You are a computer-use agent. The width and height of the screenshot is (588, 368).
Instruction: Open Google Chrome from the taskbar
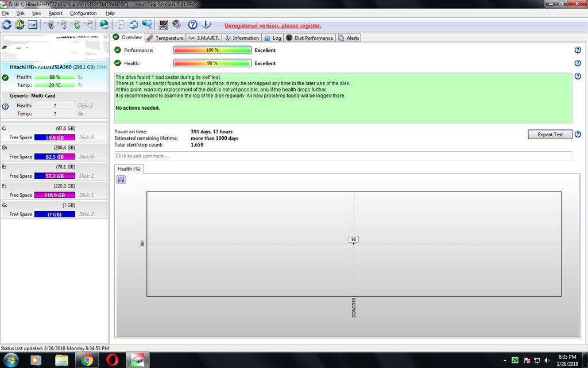[87, 360]
